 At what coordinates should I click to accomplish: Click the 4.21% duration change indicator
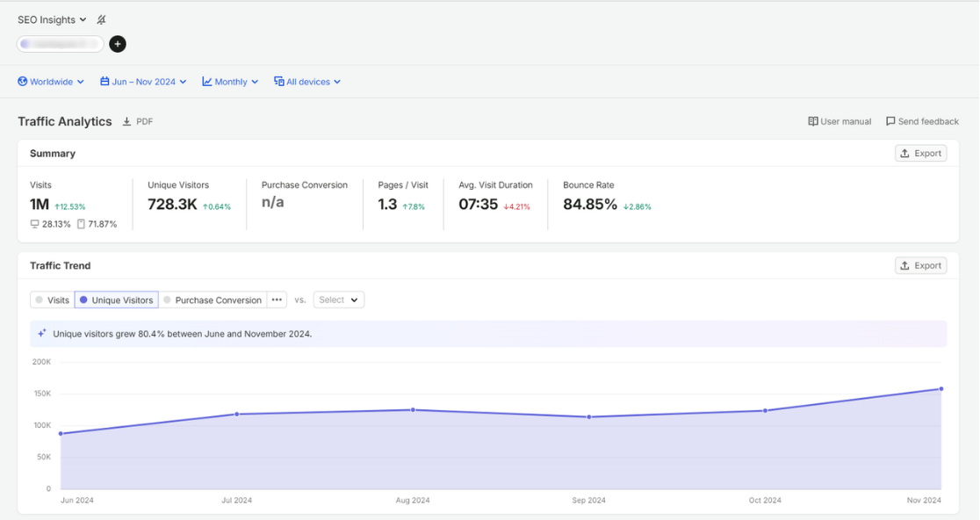coord(517,207)
